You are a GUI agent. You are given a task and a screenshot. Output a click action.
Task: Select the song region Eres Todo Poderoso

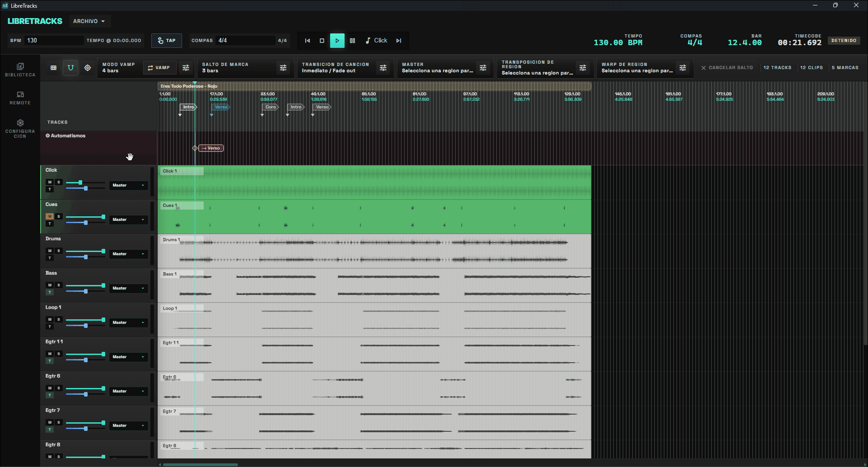coord(374,86)
